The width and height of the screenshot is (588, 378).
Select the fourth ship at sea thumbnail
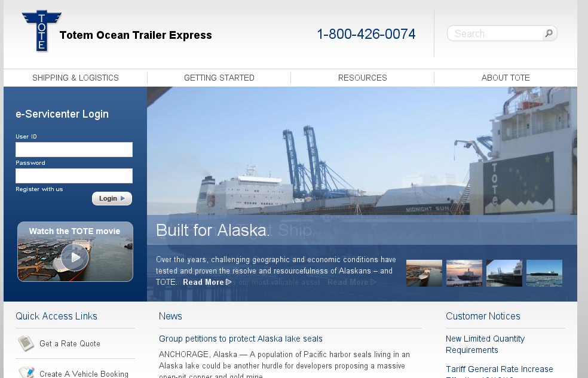click(x=544, y=273)
